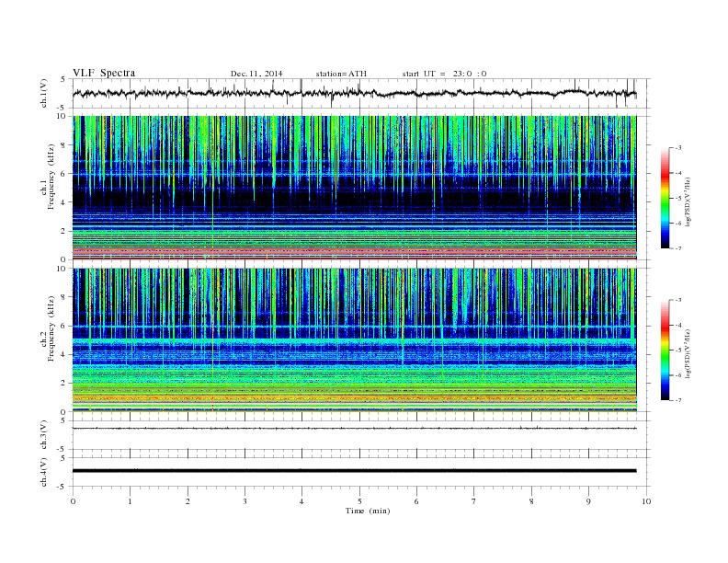Image resolution: width=728 pixels, height=563 pixels.
Task: Click the "ch.3(V)" axis label
Action: (44, 435)
